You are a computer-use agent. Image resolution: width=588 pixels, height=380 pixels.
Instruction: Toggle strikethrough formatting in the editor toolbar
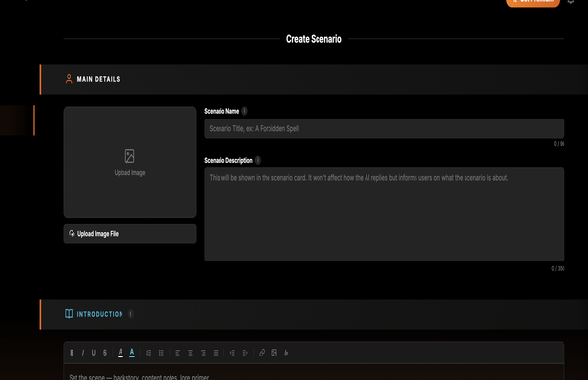tap(105, 353)
